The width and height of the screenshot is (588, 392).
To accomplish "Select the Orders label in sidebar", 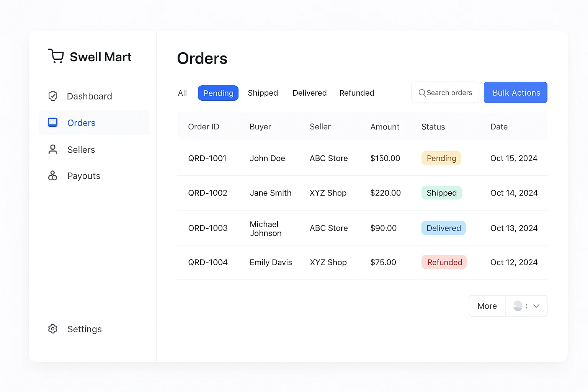I will (x=81, y=123).
